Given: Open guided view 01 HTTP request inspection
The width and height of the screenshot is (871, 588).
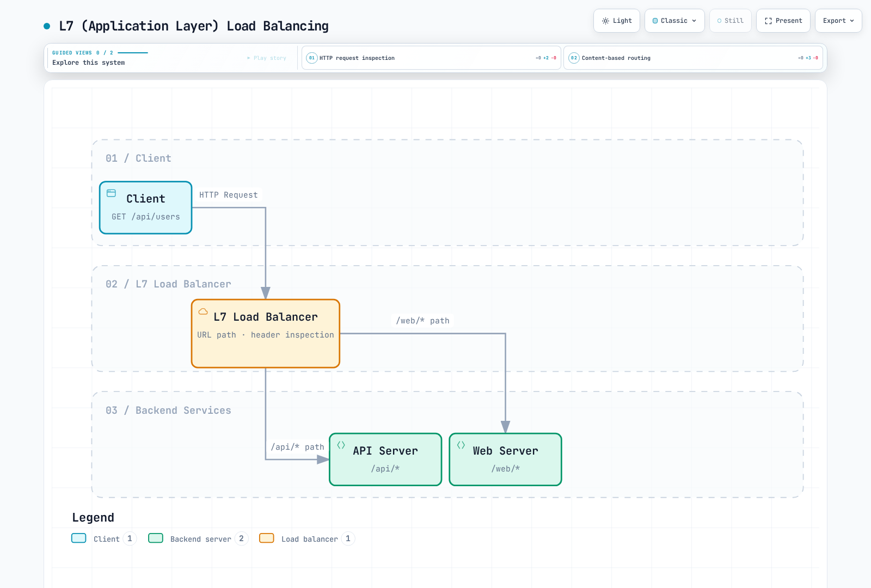Looking at the screenshot, I should point(431,58).
